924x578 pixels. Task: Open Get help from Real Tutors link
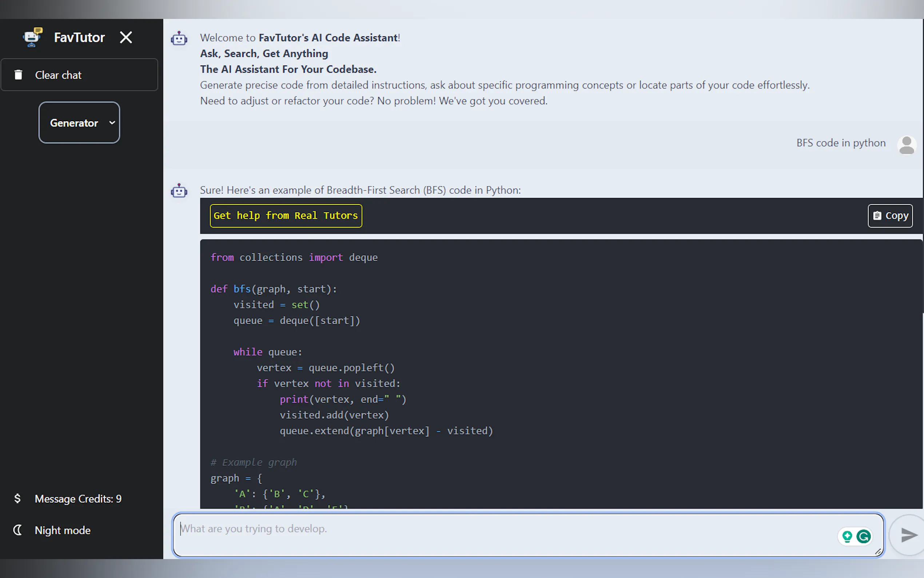[286, 215]
